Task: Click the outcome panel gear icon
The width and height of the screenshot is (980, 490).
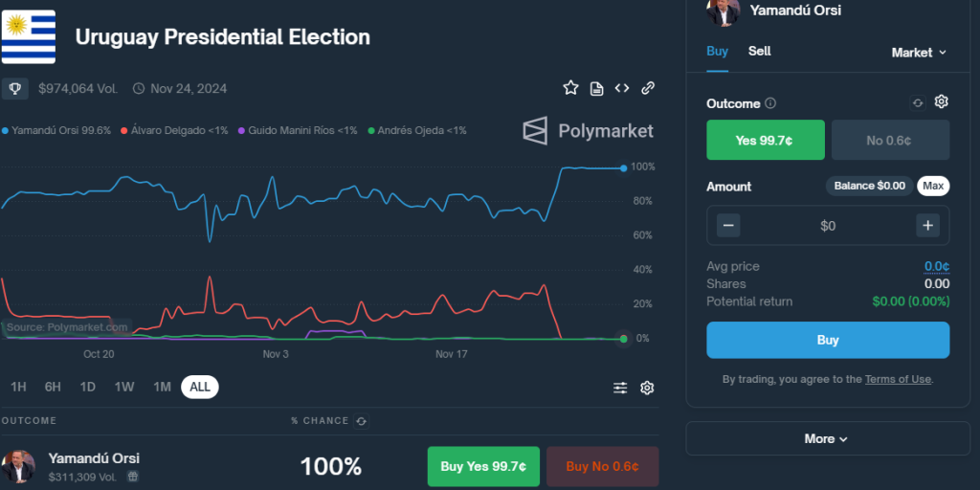Action: (x=941, y=102)
